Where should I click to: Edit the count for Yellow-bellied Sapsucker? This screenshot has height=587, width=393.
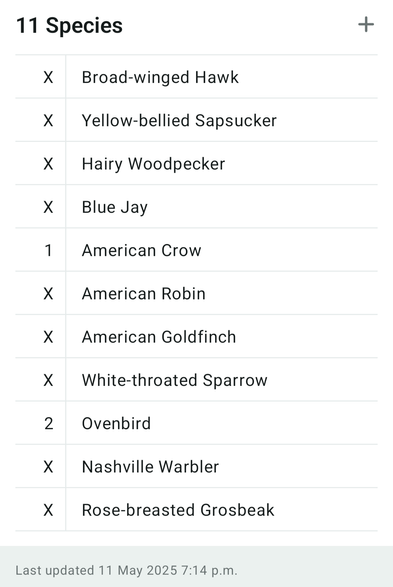coord(48,121)
